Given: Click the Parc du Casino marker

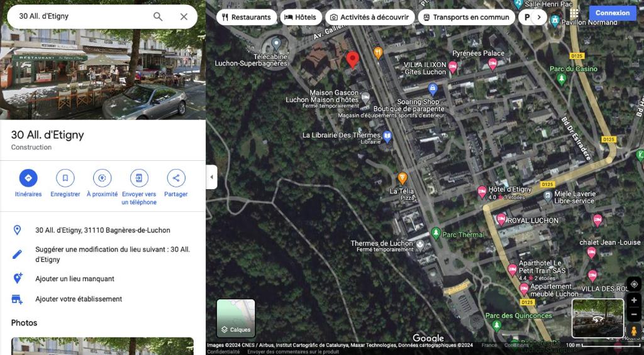Looking at the screenshot, I should [561, 79].
